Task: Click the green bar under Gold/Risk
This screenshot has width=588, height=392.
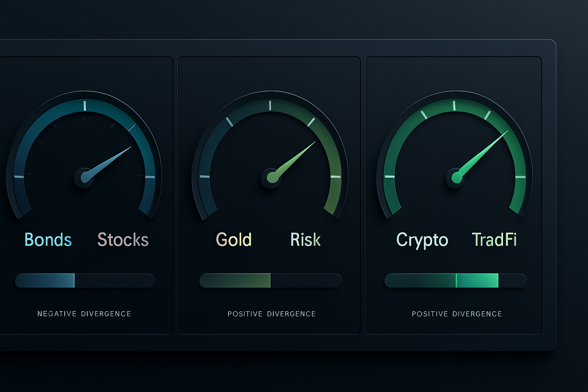Action: tap(235, 281)
